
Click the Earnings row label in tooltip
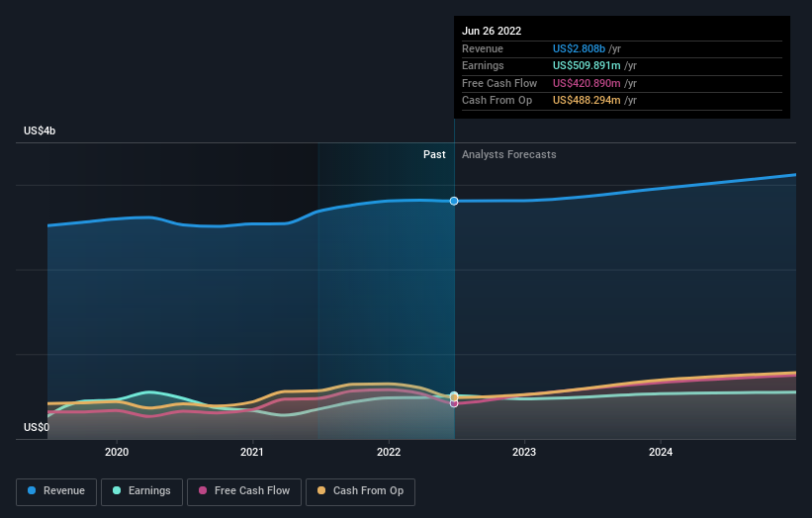[483, 65]
